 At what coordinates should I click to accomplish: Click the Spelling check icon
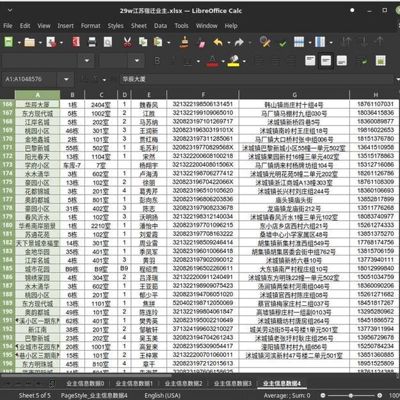283,43
